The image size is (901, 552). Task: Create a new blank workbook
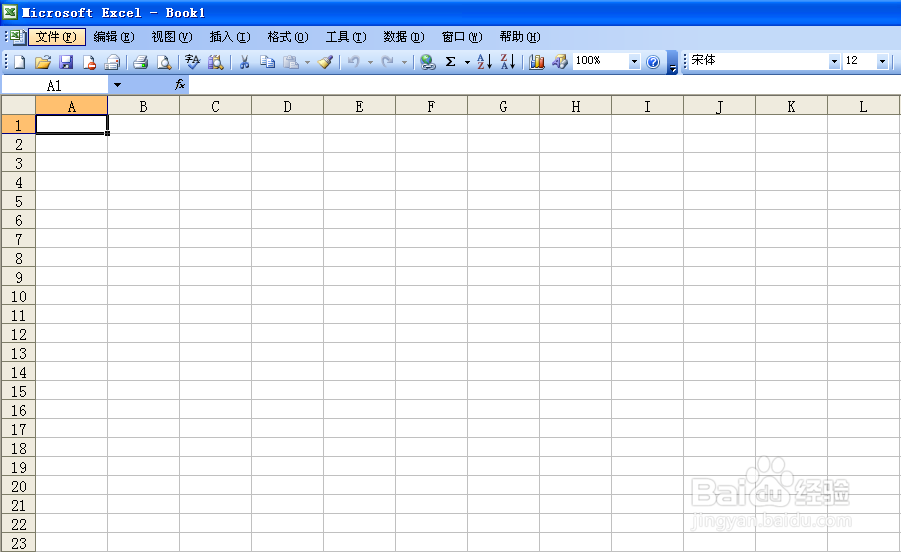20,62
